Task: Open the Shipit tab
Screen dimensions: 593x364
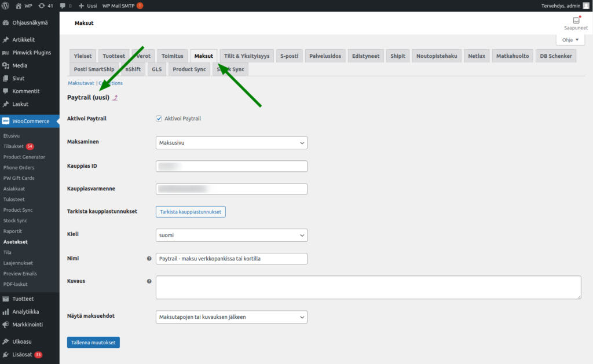Action: pos(398,56)
